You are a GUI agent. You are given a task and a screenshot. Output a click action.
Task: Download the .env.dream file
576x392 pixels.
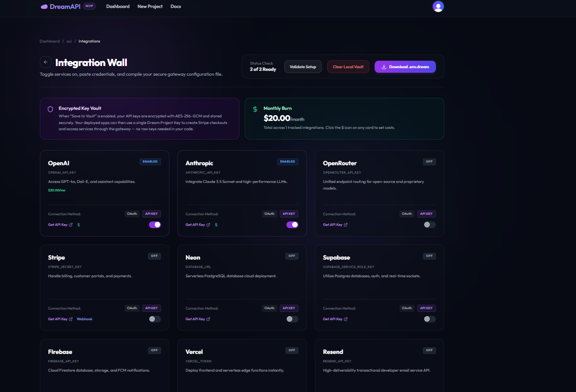click(405, 67)
